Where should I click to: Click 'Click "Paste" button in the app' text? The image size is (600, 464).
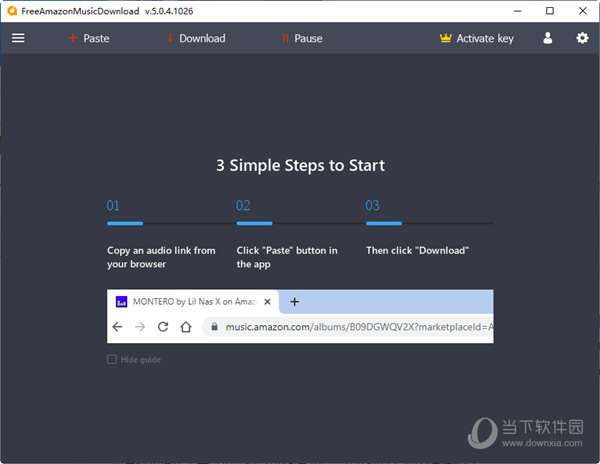(x=287, y=257)
